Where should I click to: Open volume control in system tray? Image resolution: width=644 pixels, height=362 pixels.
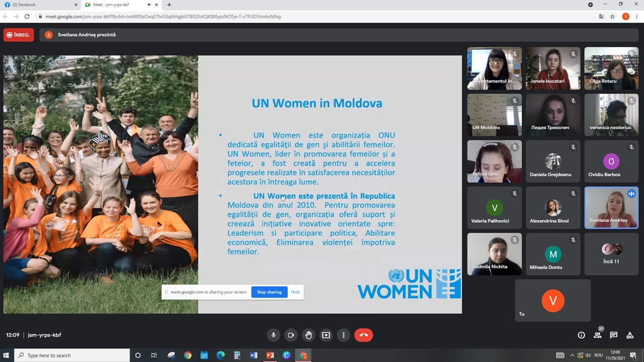[588, 355]
